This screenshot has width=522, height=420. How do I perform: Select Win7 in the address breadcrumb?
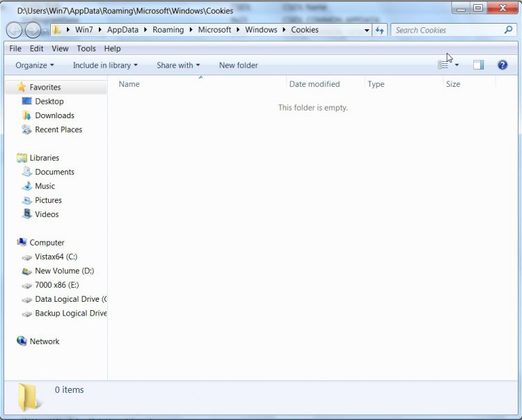[84, 30]
